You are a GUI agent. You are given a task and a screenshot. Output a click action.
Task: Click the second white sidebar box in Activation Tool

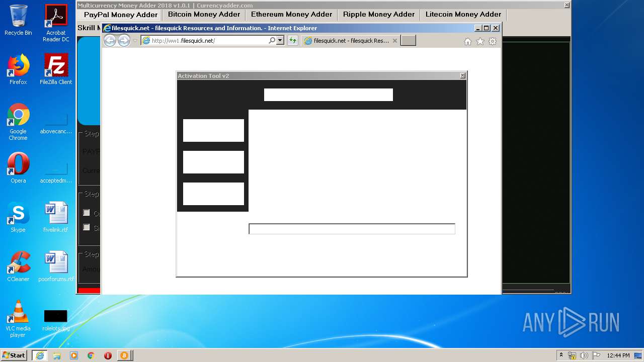click(213, 162)
